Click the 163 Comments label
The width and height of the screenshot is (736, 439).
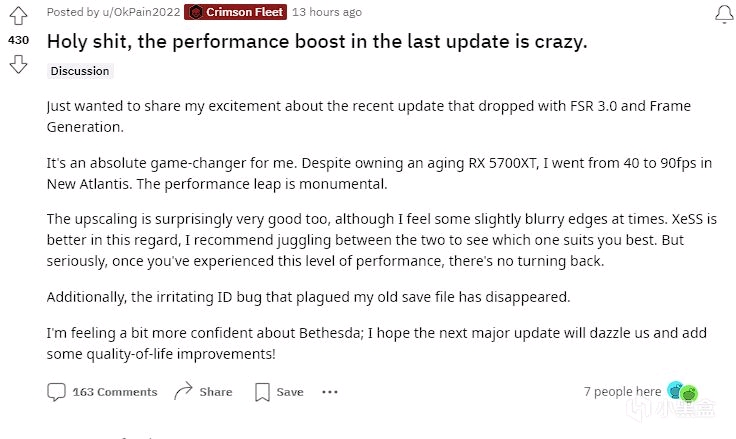(x=115, y=392)
